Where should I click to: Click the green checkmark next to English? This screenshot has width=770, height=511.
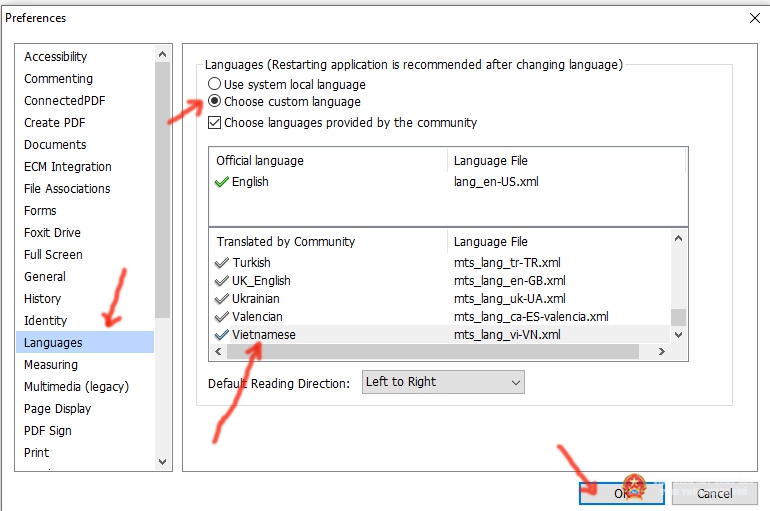(x=221, y=182)
